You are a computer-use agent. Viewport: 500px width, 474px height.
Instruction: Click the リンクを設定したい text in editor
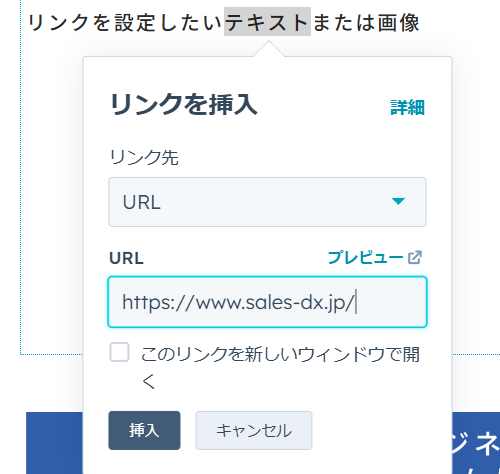(x=125, y=23)
